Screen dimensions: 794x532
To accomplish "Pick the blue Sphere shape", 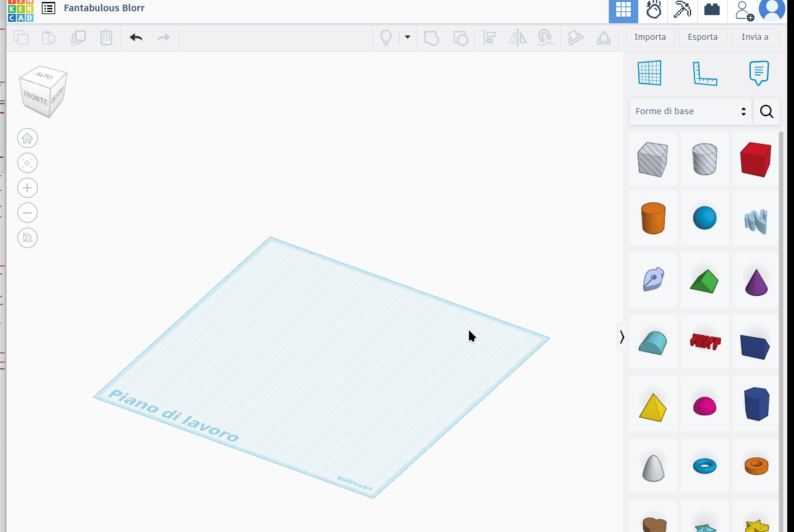I will point(704,218).
